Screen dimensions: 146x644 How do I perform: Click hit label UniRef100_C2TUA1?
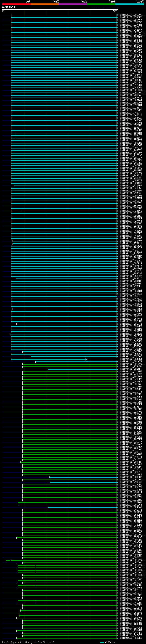[x=131, y=401]
